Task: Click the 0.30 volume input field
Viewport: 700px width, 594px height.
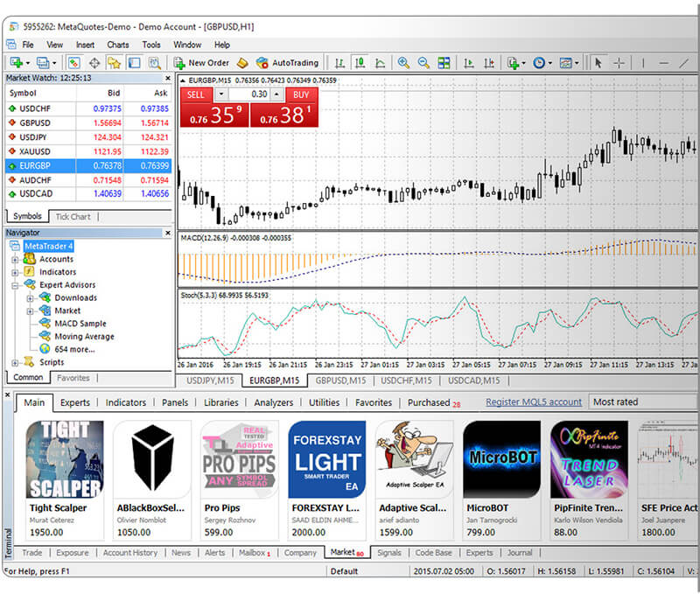Action: click(x=248, y=94)
